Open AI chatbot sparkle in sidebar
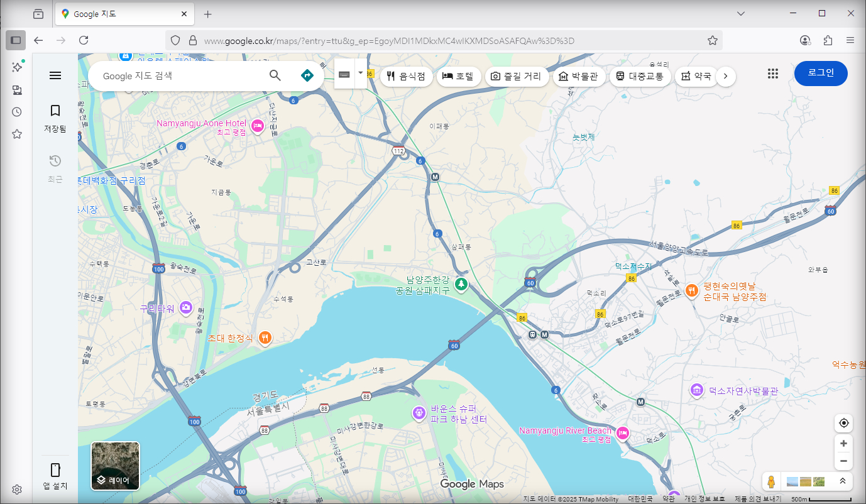The height and width of the screenshot is (504, 866). point(17,67)
